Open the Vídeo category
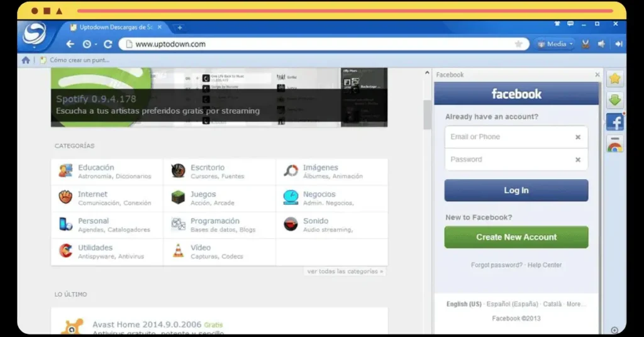This screenshot has height=337, width=644. coord(219,251)
